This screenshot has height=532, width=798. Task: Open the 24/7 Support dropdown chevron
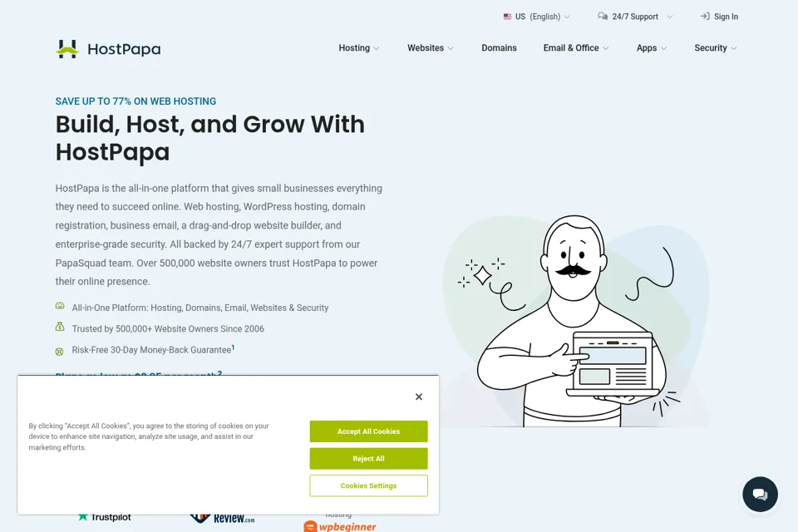[670, 17]
